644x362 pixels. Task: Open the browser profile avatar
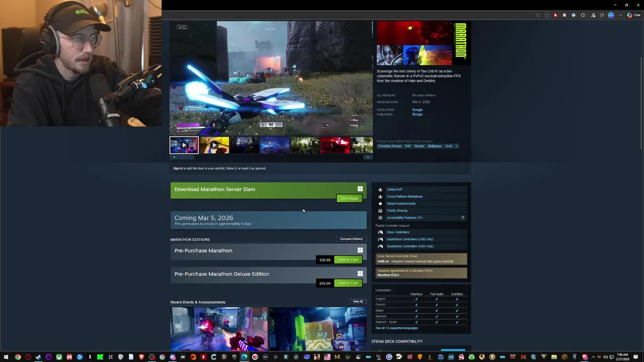(x=611, y=15)
